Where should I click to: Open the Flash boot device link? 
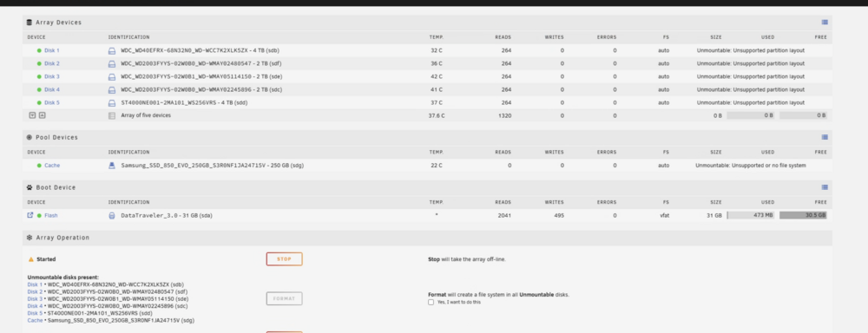(x=51, y=216)
